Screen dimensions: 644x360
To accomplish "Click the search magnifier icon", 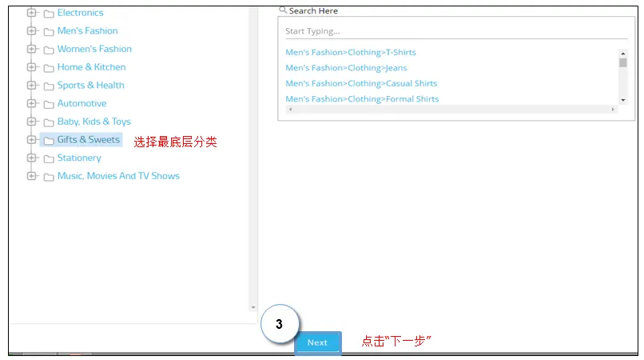I will (283, 10).
